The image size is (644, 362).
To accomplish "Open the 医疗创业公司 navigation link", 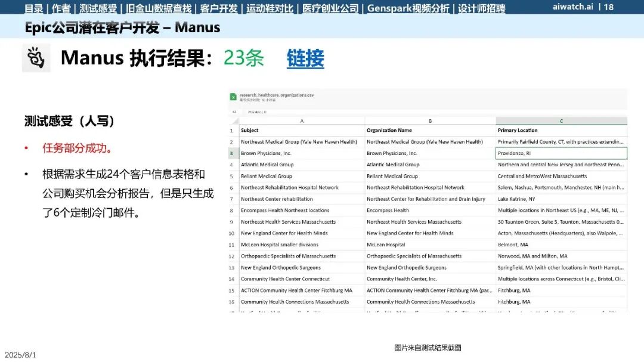I will tap(330, 8).
